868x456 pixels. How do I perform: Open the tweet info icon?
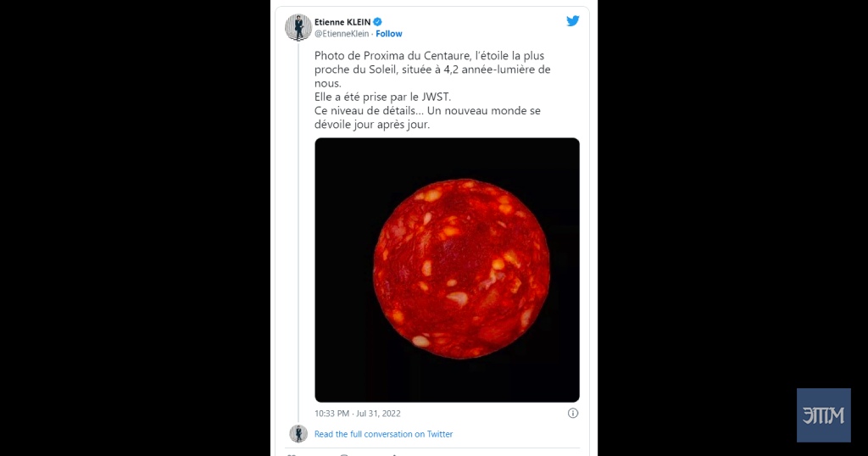pos(573,413)
